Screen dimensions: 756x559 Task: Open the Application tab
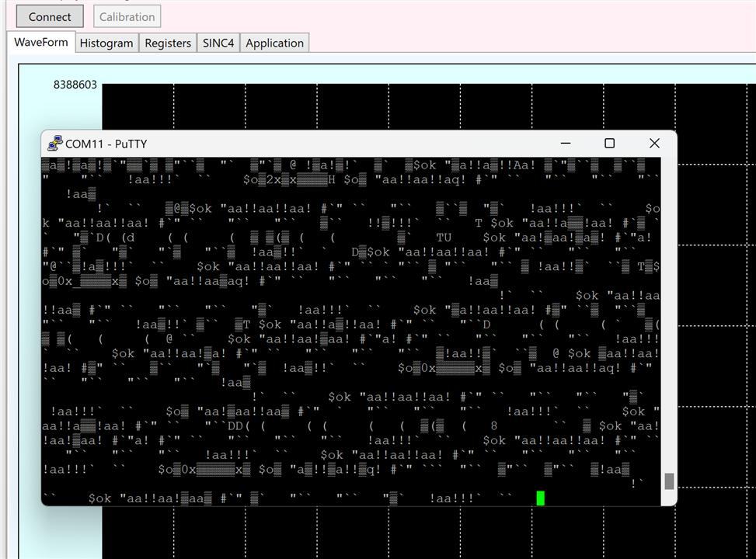[x=274, y=43]
